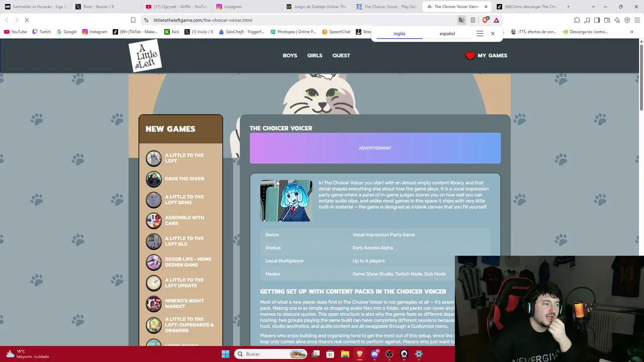This screenshot has height=362, width=644.
Task: Open the weather widget on the taskbar
Action: point(28,354)
